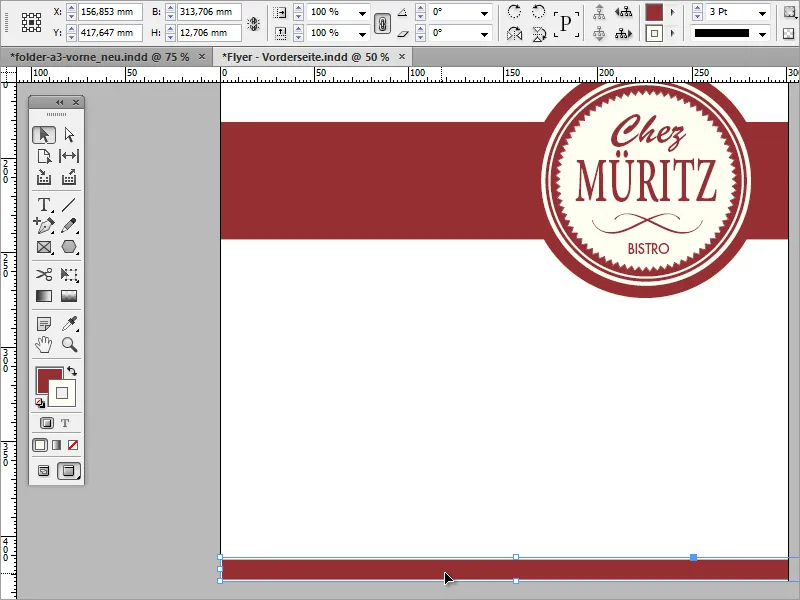Select the Gap tool
The height and width of the screenshot is (600, 800).
click(x=69, y=156)
